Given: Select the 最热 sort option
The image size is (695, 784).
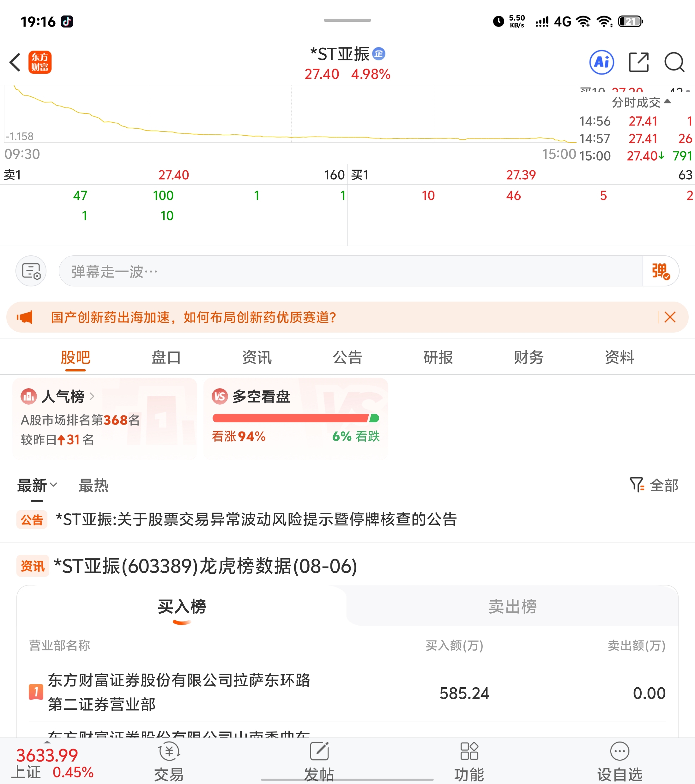Looking at the screenshot, I should pos(94,486).
